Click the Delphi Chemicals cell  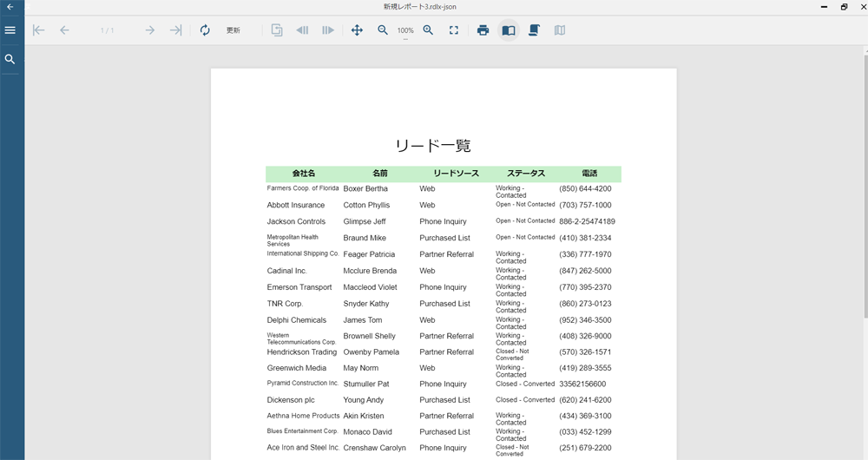pyautogui.click(x=297, y=320)
